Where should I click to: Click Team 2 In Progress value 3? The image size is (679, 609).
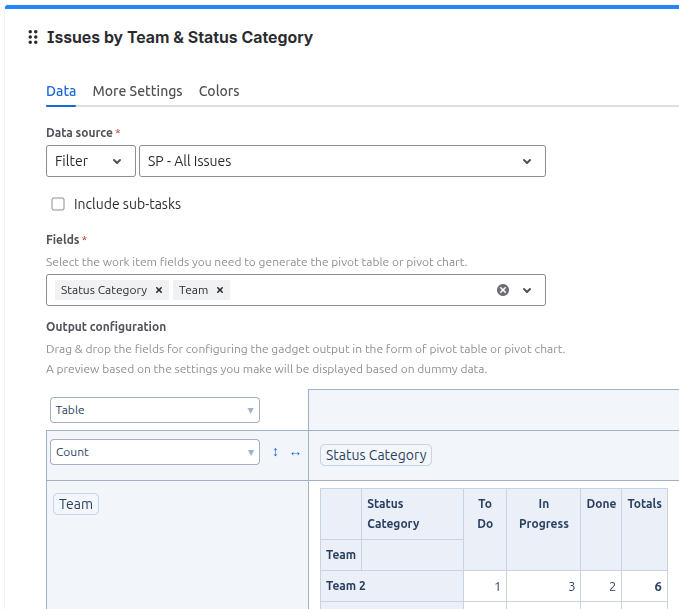coord(543,586)
